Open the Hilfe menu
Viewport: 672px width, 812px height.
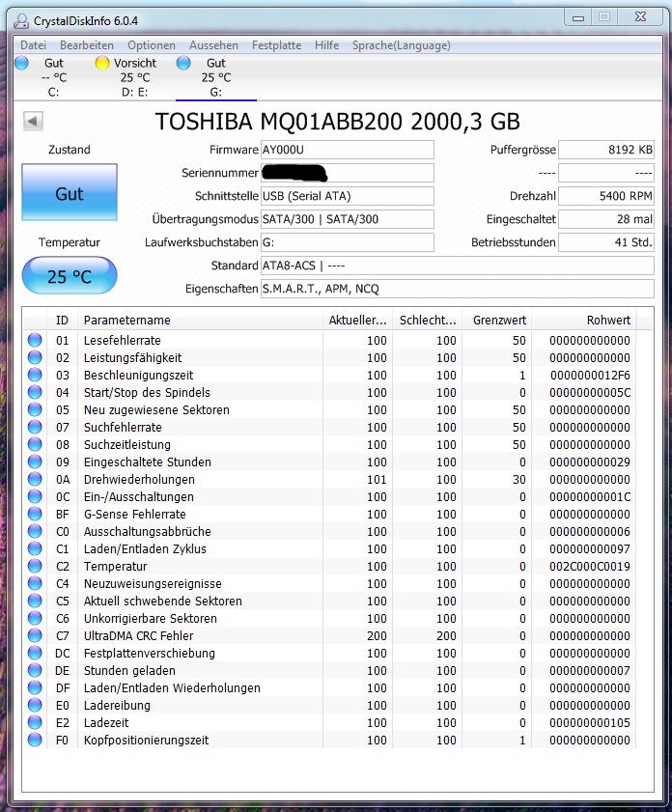(326, 45)
